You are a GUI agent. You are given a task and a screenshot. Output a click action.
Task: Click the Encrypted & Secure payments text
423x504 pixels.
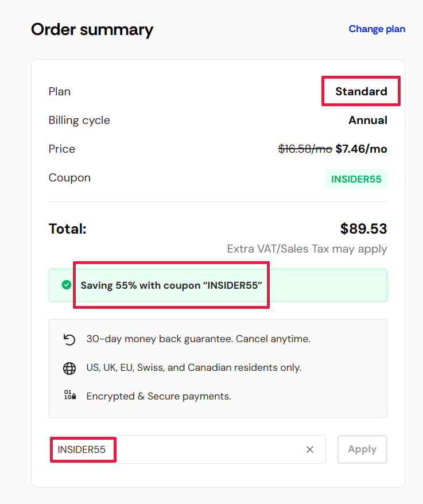(158, 396)
